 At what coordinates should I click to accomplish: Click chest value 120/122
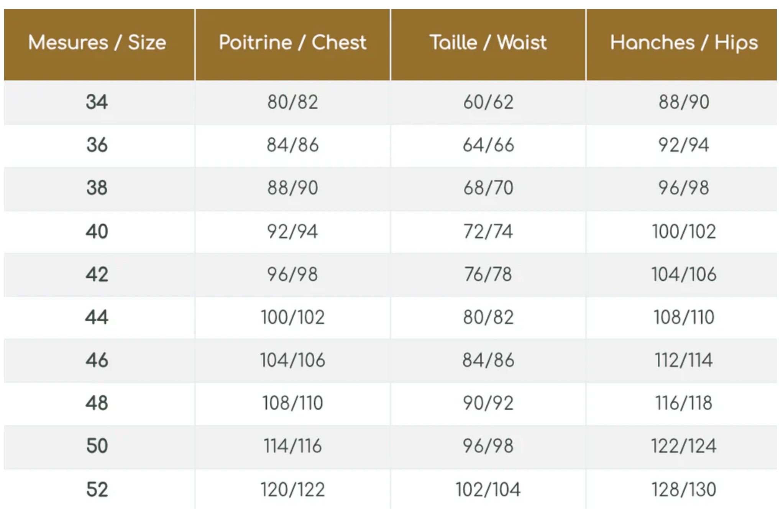(292, 490)
